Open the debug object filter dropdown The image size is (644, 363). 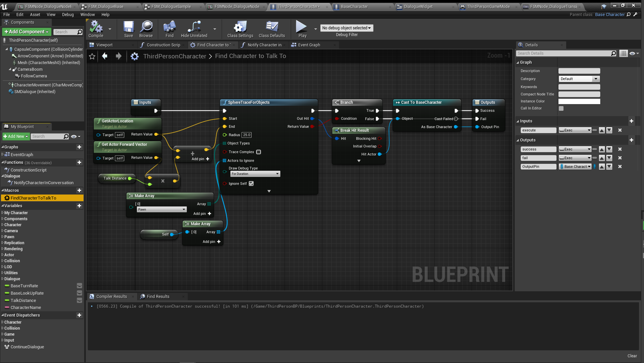coord(346,28)
